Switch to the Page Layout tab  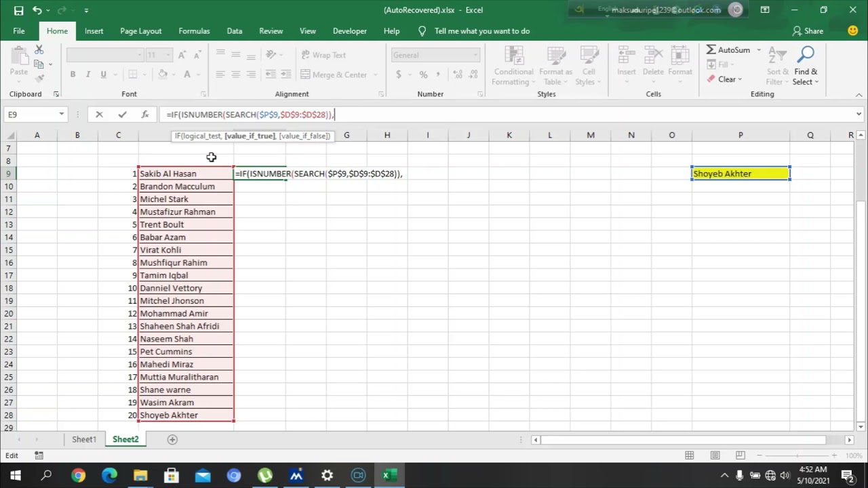pyautogui.click(x=140, y=31)
